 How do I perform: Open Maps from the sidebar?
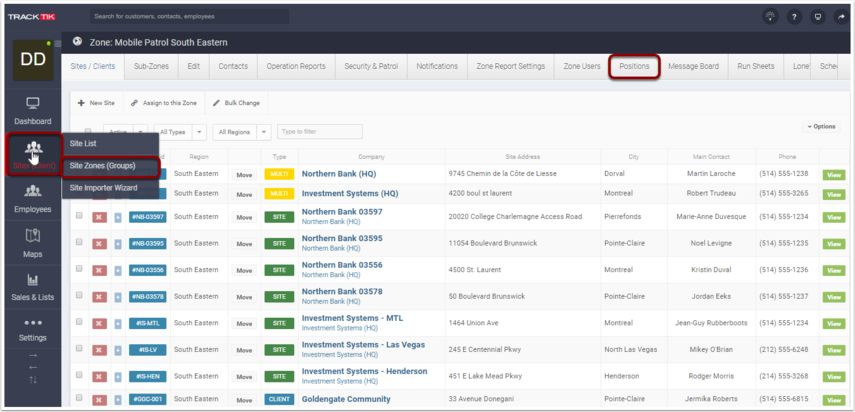pyautogui.click(x=33, y=243)
